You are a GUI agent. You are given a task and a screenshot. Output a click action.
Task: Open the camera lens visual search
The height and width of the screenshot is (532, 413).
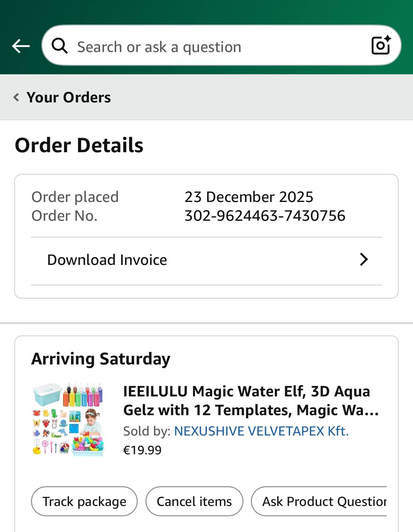381,45
